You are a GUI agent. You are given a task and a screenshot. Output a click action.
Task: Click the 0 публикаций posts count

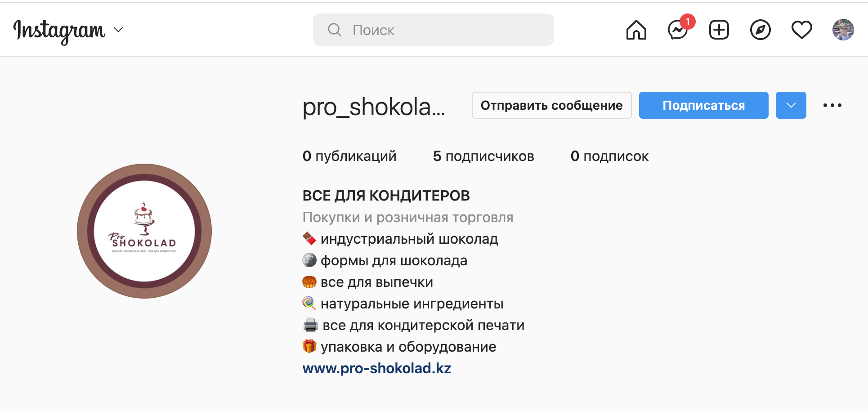click(349, 156)
